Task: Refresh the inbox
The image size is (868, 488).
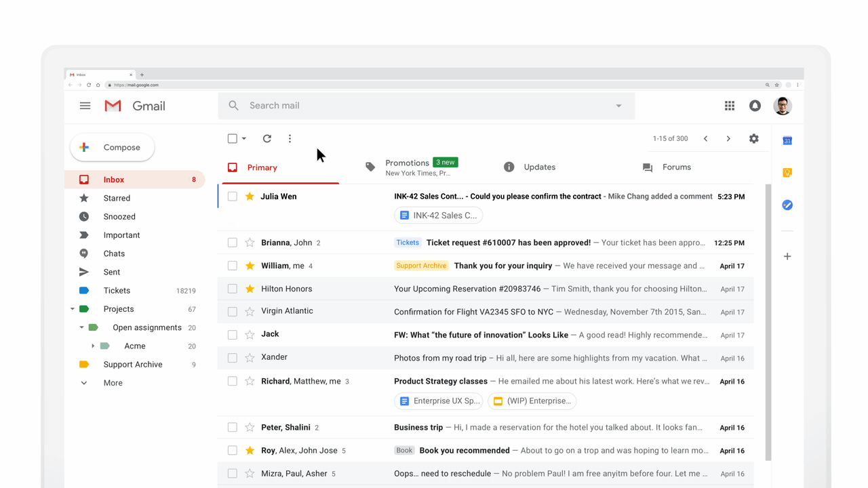Action: 267,138
